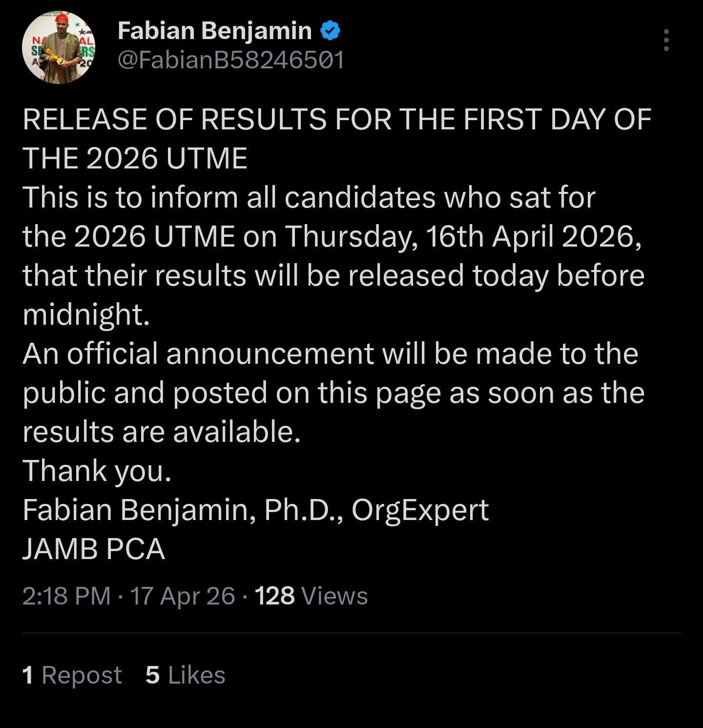The height and width of the screenshot is (728, 703).
Task: Click the 17 Apr 26 date
Action: click(183, 596)
